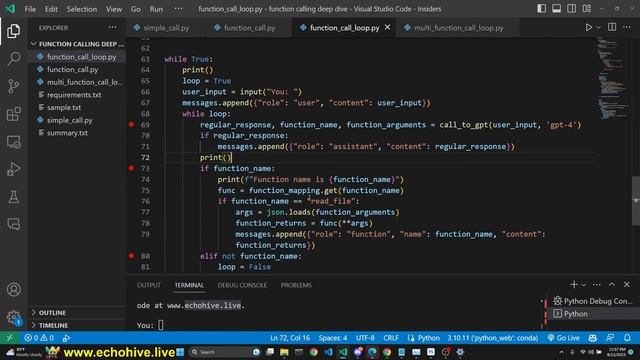This screenshot has width=640, height=360.
Task: Change UTF-8 encoding in status bar
Action: [365, 338]
